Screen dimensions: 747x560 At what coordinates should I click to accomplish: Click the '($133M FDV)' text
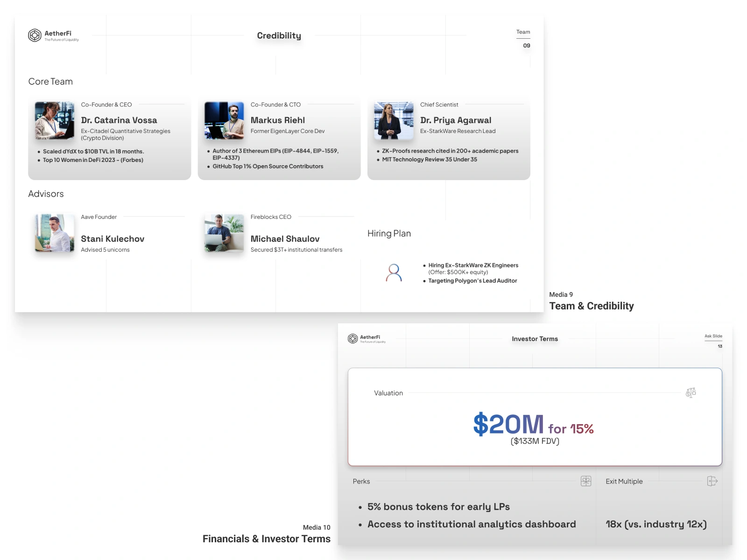point(535,441)
